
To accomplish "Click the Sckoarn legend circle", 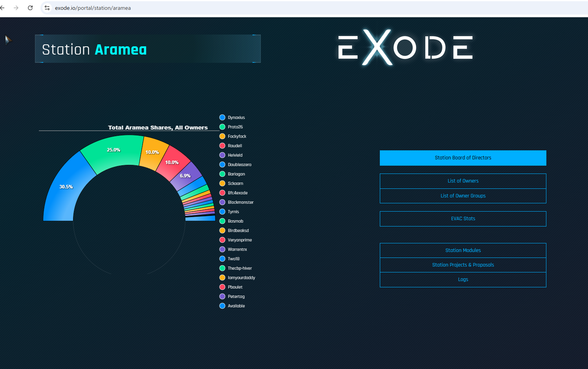I will 222,183.
